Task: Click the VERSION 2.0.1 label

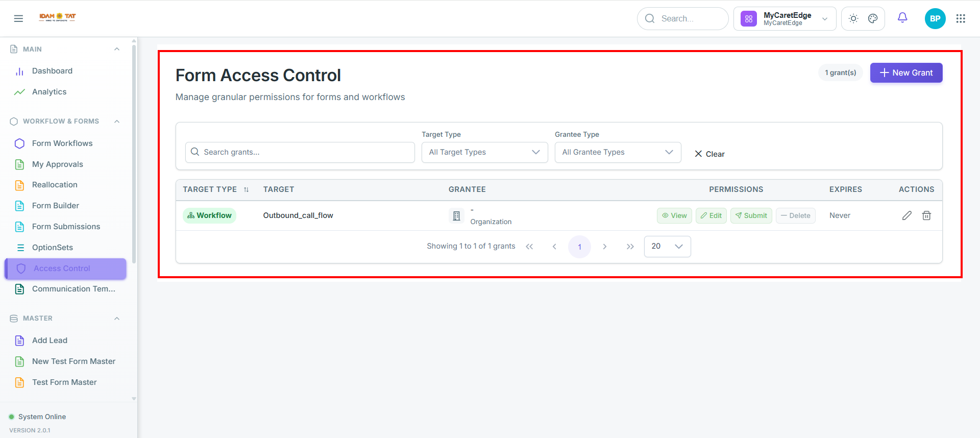Action: click(30, 430)
